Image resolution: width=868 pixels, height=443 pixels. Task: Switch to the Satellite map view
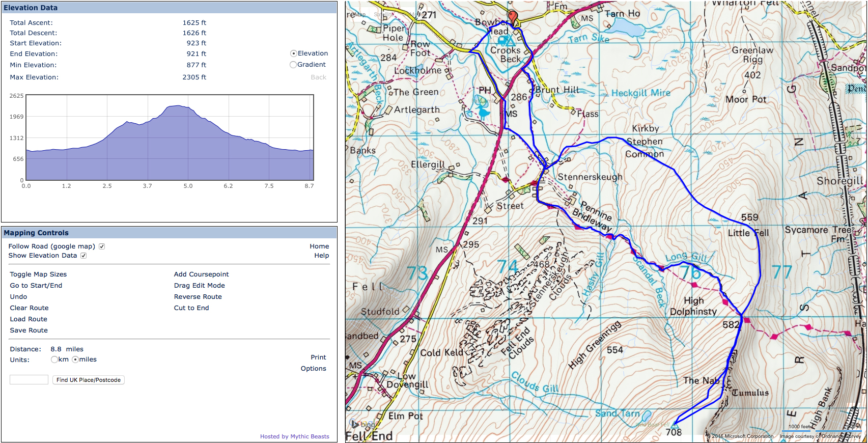coord(383,15)
